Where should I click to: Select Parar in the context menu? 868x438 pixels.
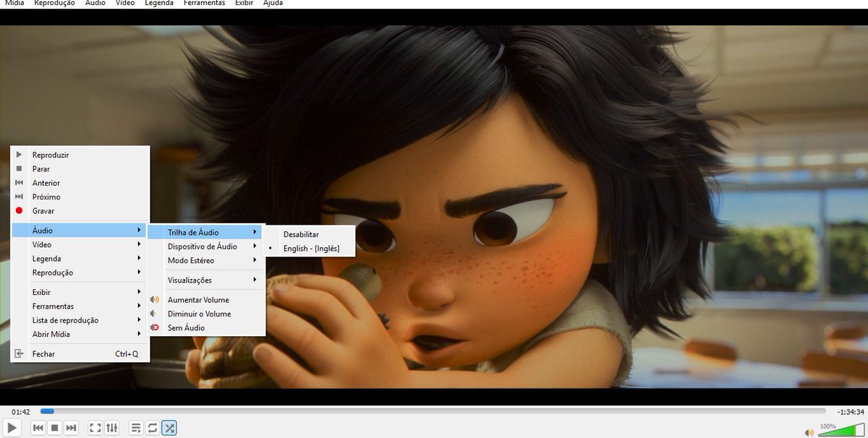pyautogui.click(x=80, y=168)
